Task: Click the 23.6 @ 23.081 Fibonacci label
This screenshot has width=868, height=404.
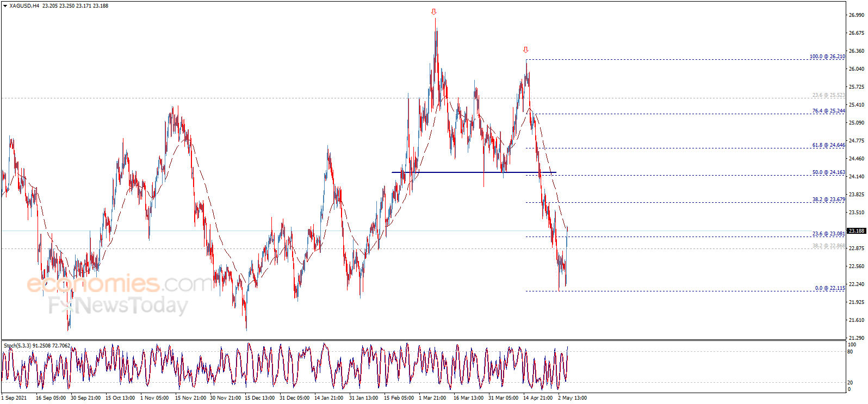Action: [x=828, y=234]
